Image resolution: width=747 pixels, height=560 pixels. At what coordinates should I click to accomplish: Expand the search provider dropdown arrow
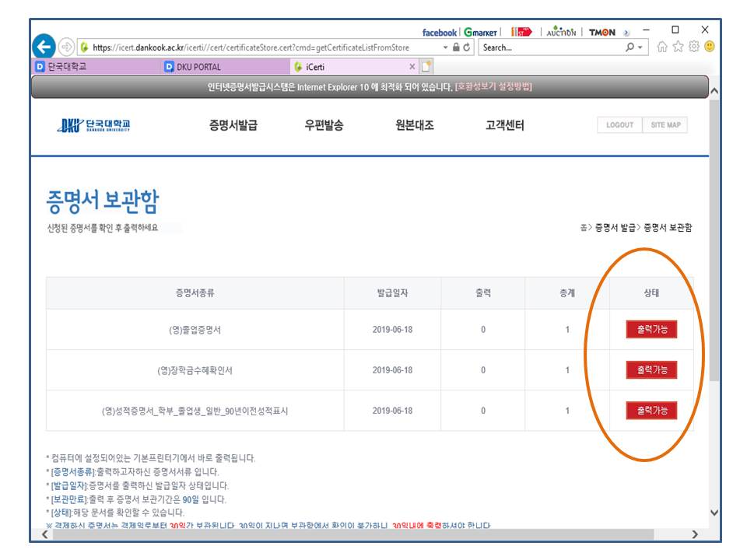click(x=641, y=47)
